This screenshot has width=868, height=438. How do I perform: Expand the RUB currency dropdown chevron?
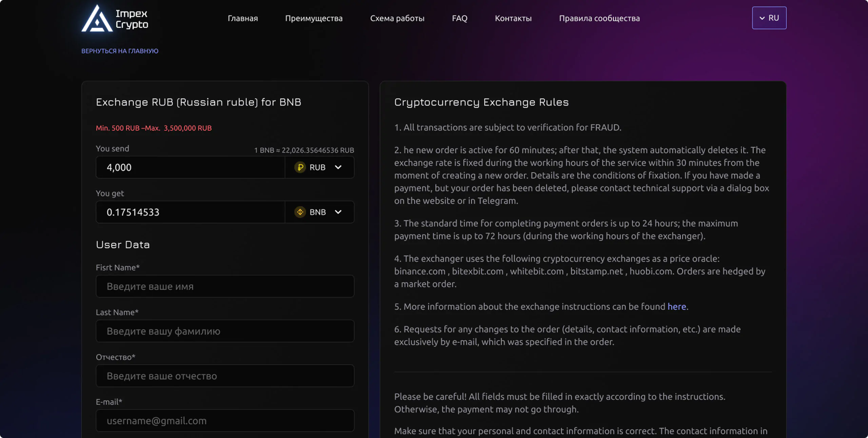(x=338, y=167)
